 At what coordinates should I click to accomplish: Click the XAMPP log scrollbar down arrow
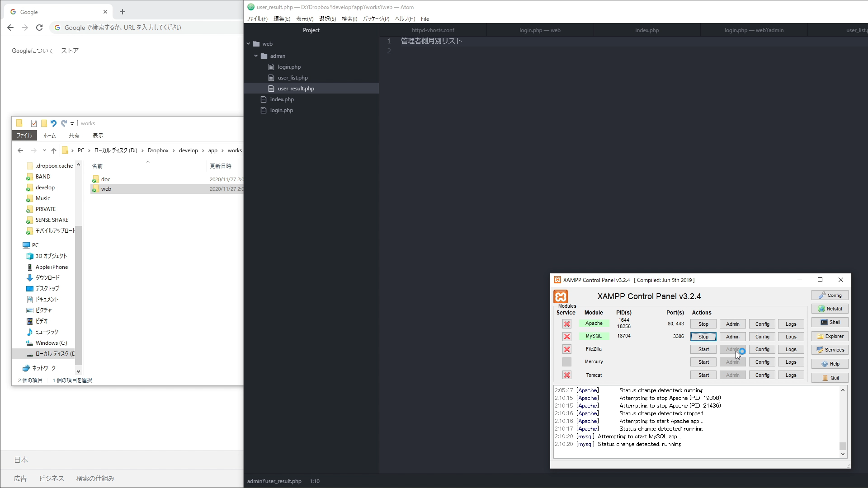pos(843,454)
